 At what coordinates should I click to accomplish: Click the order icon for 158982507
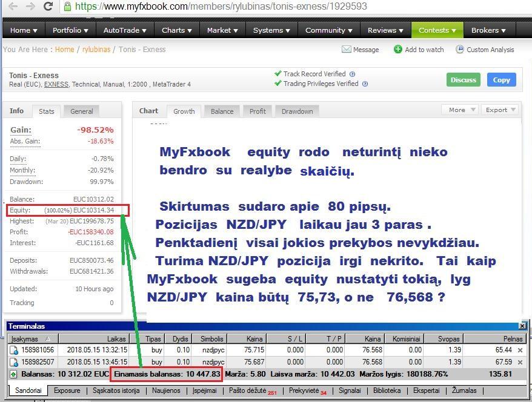tap(14, 362)
